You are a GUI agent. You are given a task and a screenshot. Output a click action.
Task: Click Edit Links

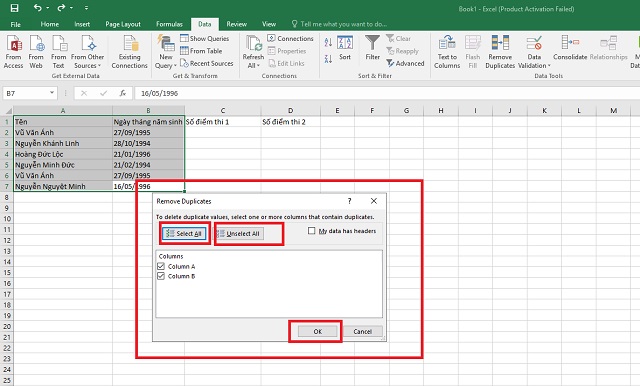(x=287, y=63)
